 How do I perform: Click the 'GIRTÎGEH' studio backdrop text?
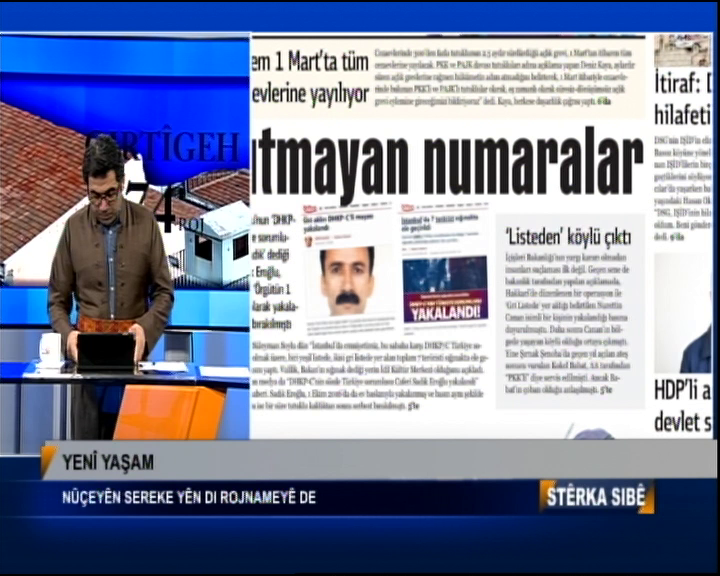coord(163,147)
